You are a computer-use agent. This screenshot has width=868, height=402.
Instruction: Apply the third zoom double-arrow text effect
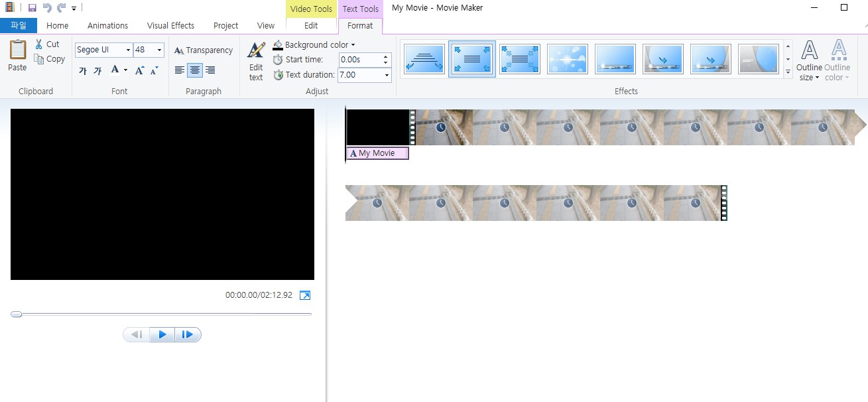point(519,59)
